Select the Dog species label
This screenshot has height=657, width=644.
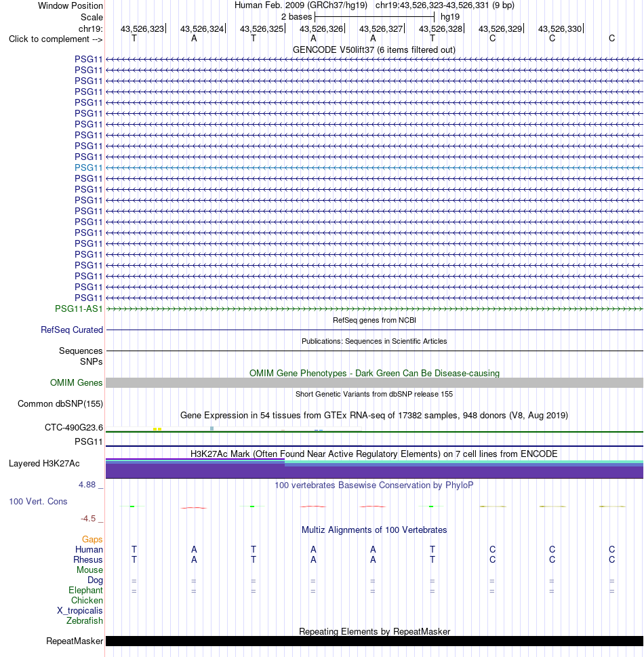pyautogui.click(x=95, y=580)
